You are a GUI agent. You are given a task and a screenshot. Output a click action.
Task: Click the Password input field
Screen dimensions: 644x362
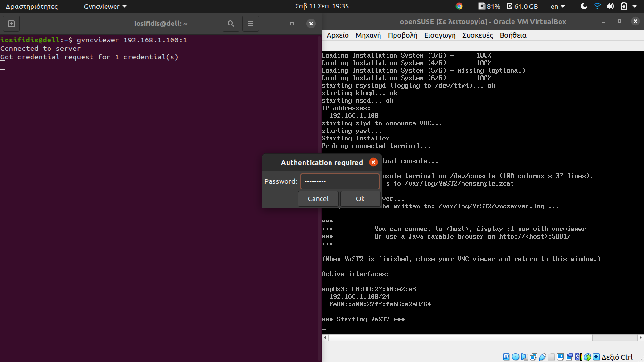tap(339, 181)
